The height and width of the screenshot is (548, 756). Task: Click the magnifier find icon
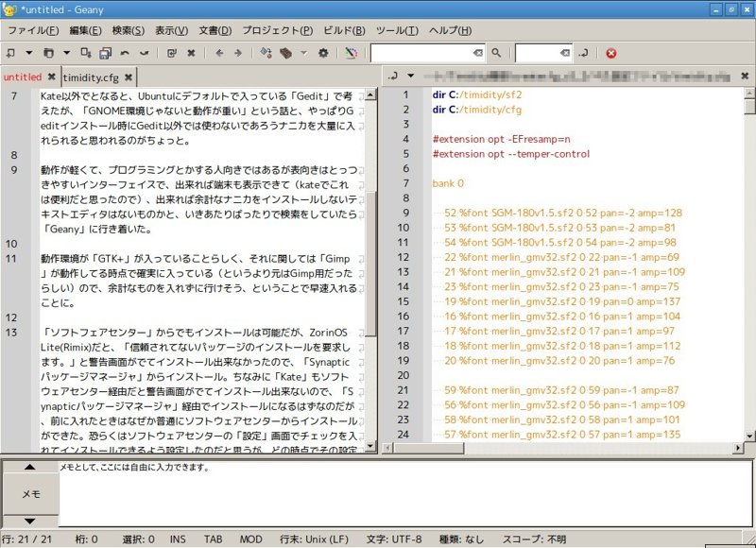[496, 53]
